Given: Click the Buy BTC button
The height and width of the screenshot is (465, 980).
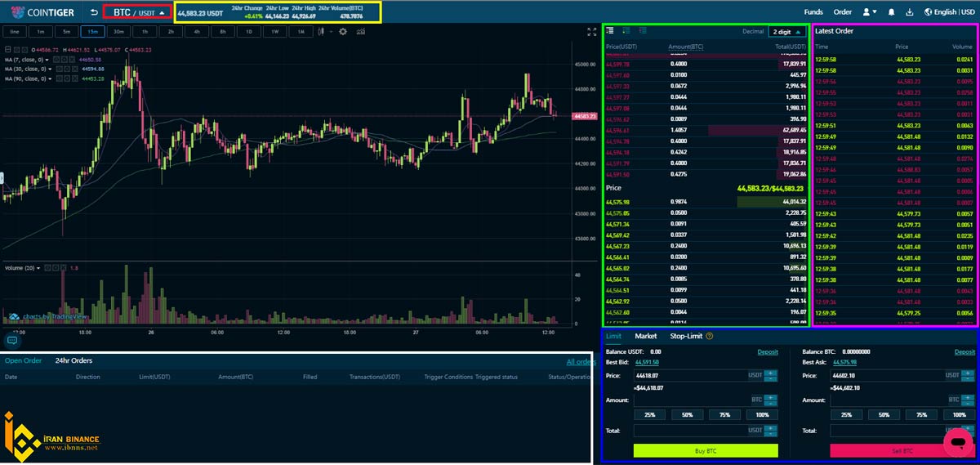Looking at the screenshot, I should click(x=706, y=450).
